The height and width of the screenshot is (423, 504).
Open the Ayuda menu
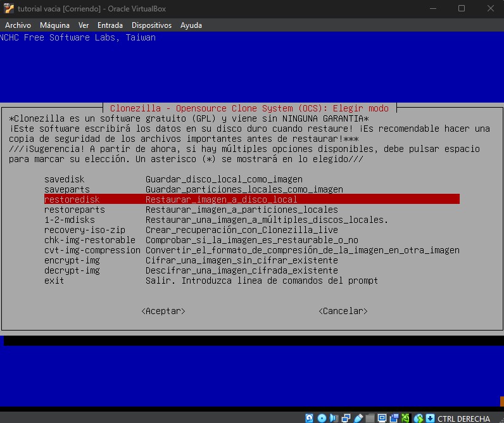pyautogui.click(x=191, y=25)
